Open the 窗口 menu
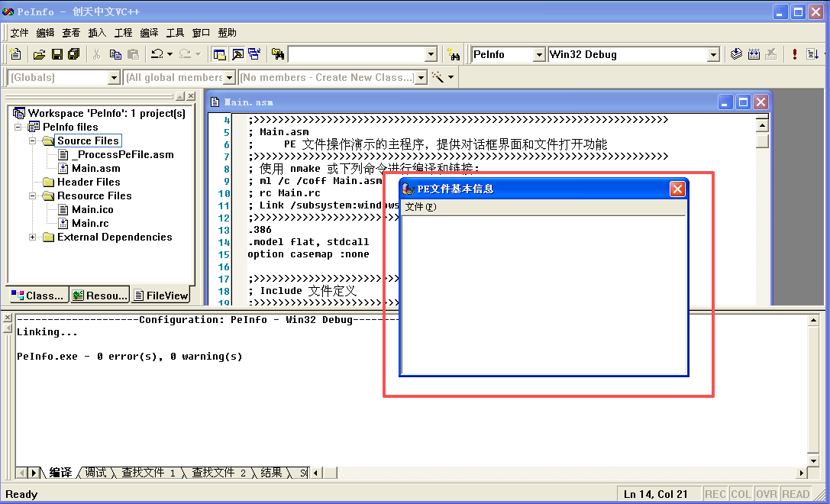Image resolution: width=830 pixels, height=504 pixels. tap(201, 33)
